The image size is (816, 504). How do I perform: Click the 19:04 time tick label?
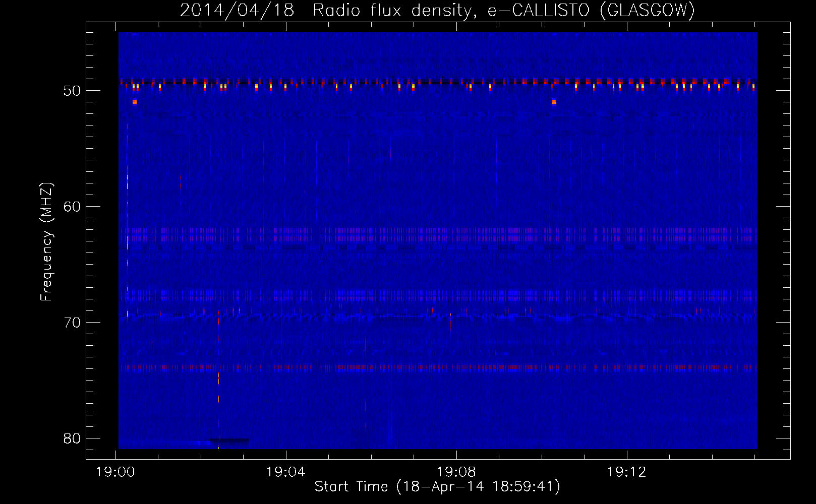[286, 472]
